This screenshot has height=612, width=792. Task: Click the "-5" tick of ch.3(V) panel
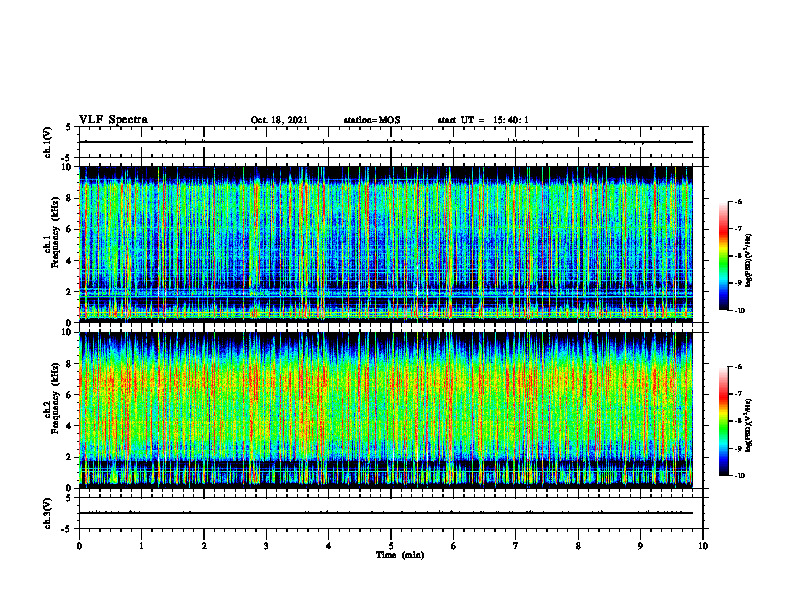[67, 529]
